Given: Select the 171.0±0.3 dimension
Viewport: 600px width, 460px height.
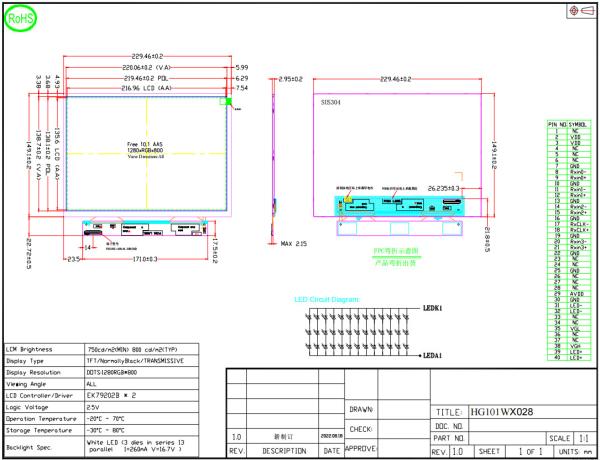Looking at the screenshot, I should click(145, 259).
